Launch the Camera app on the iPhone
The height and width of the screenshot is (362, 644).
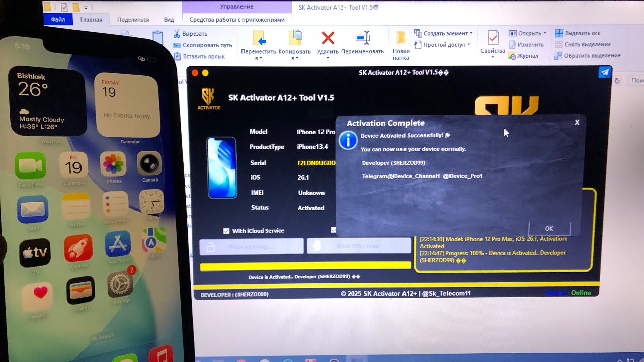coord(149,163)
